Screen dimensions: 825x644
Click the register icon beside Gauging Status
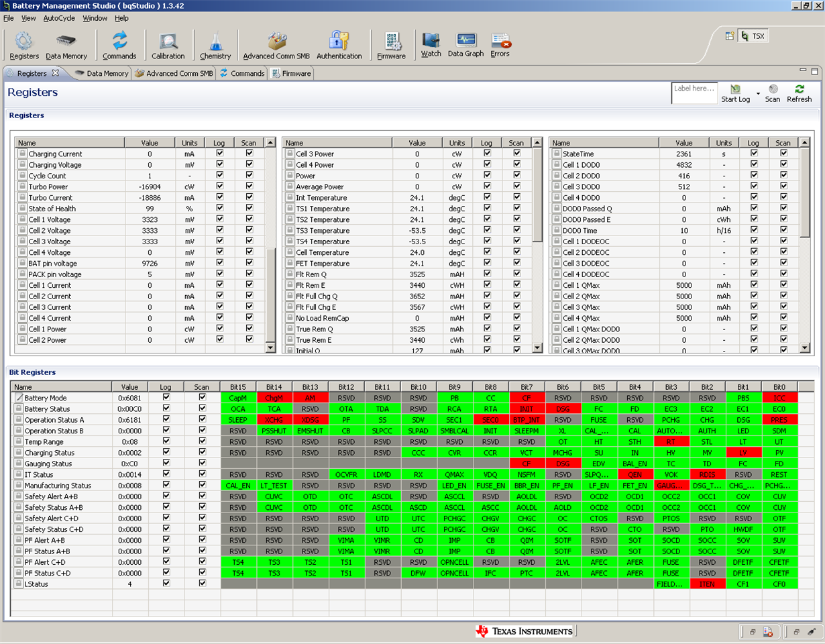tap(19, 464)
